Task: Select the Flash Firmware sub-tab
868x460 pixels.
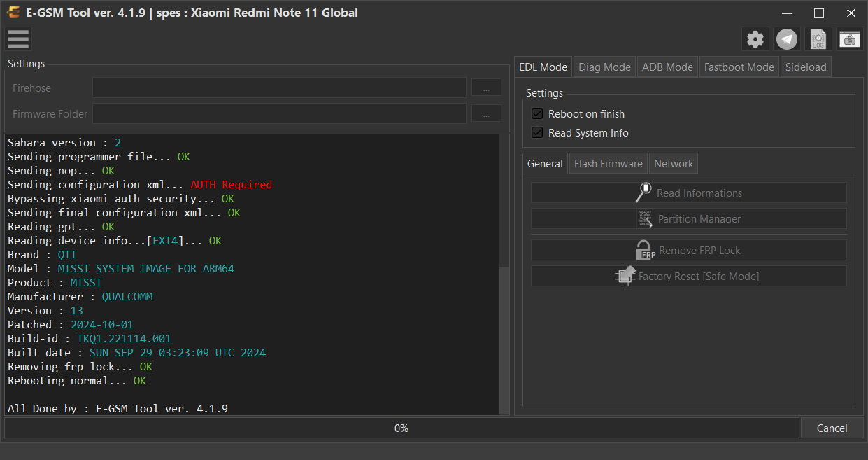Action: pos(608,164)
